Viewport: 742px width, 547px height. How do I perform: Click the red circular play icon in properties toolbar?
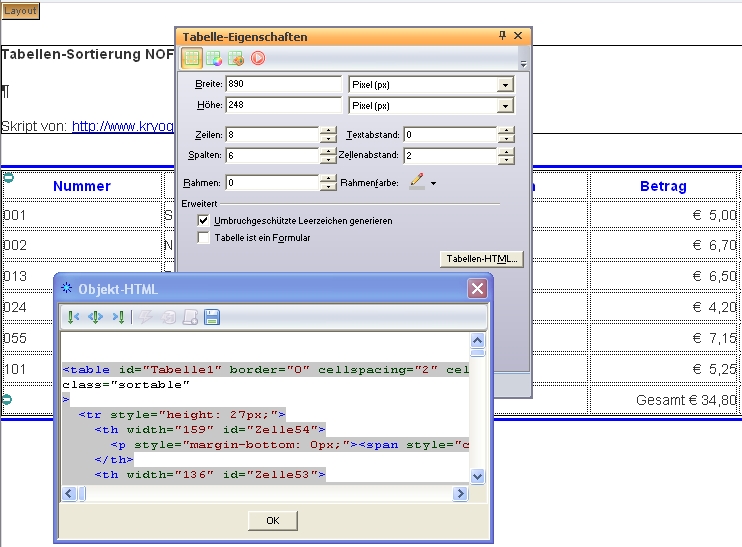(258, 58)
